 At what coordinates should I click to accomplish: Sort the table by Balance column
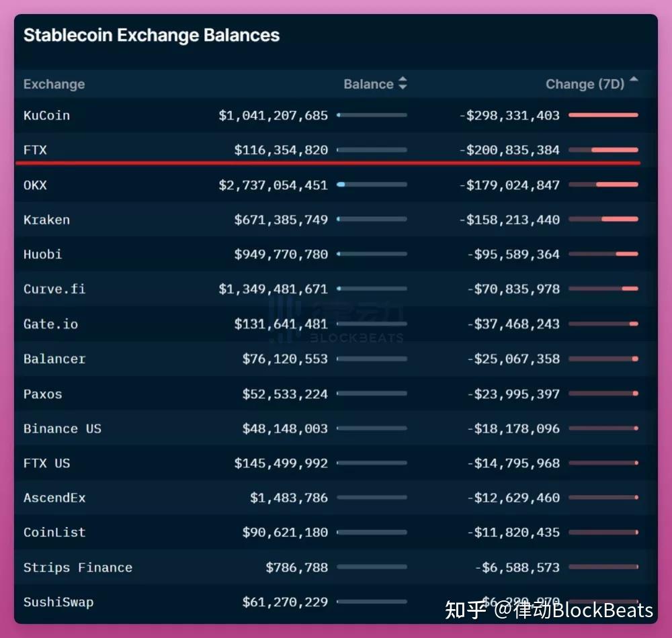368,84
